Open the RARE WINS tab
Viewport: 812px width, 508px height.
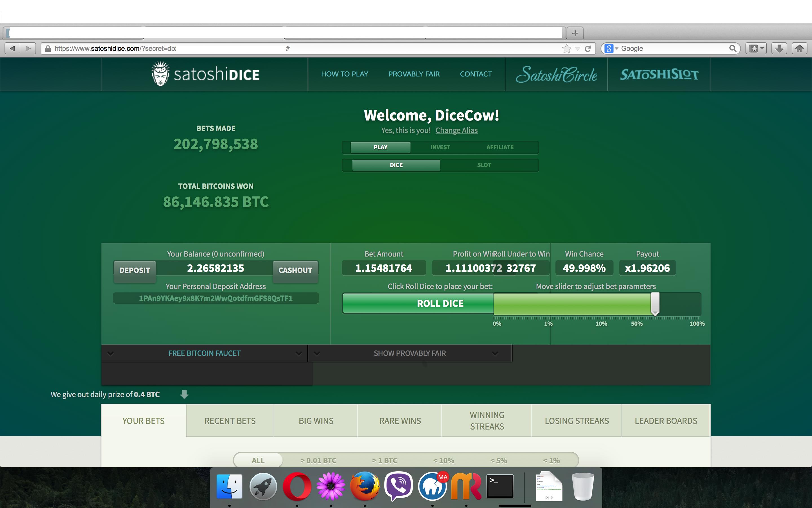[400, 421]
